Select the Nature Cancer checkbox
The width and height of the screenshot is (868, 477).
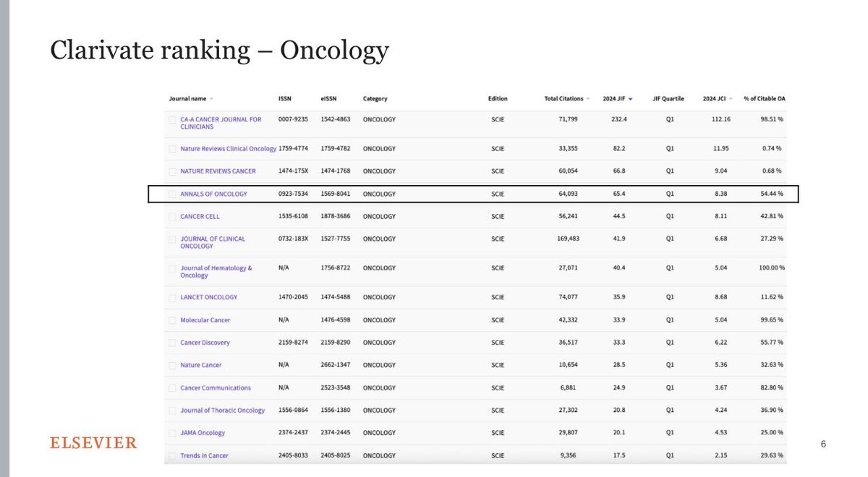point(172,365)
